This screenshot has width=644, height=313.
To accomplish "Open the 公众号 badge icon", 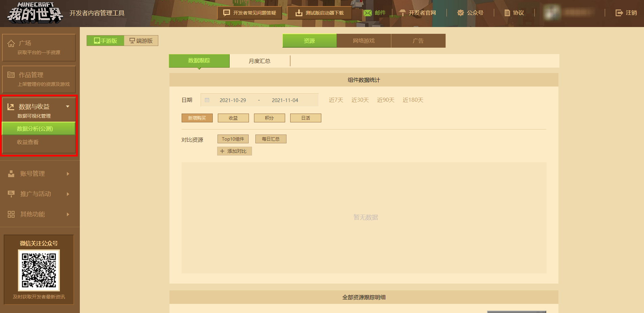I will pyautogui.click(x=460, y=13).
